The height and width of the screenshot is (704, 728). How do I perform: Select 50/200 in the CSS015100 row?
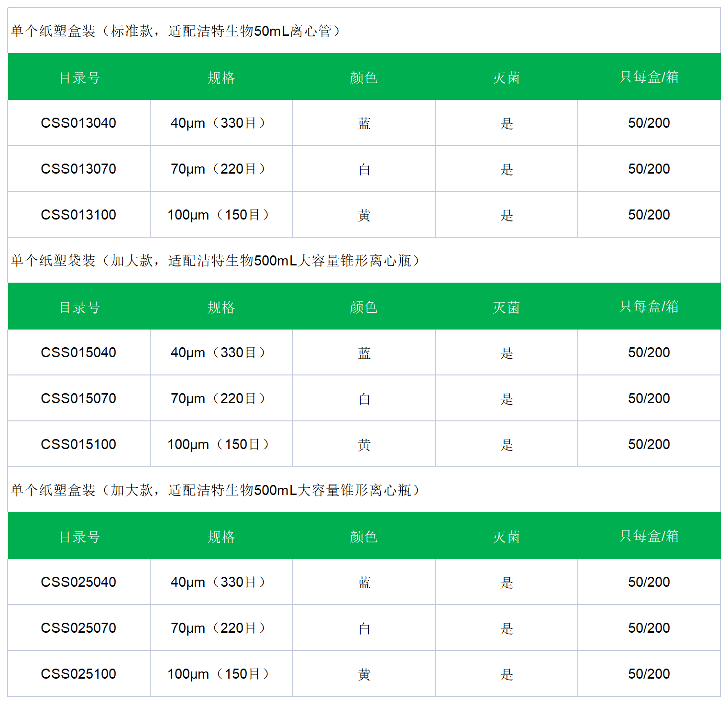point(649,444)
